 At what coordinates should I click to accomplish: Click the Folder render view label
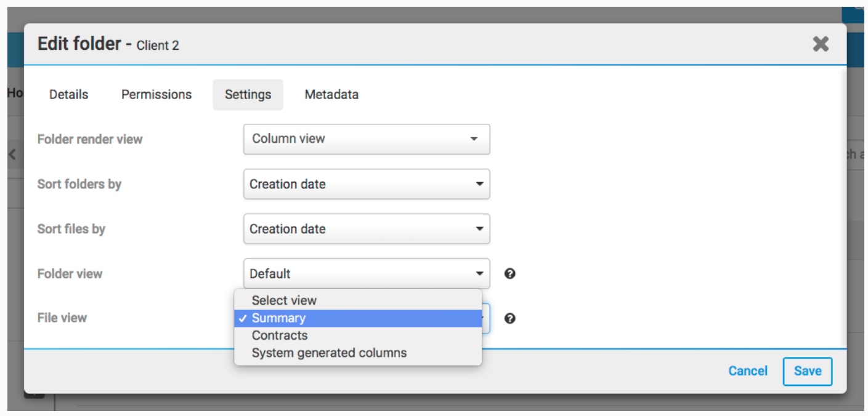point(90,139)
